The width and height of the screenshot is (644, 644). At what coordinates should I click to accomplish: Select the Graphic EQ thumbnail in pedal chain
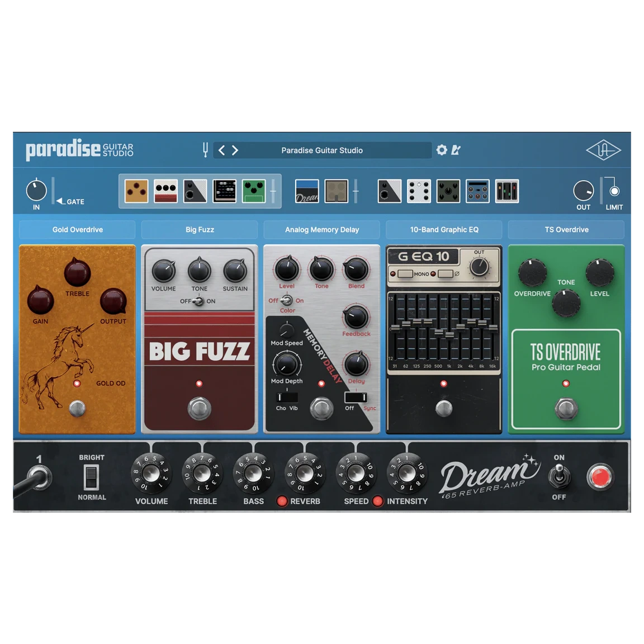[x=225, y=191]
